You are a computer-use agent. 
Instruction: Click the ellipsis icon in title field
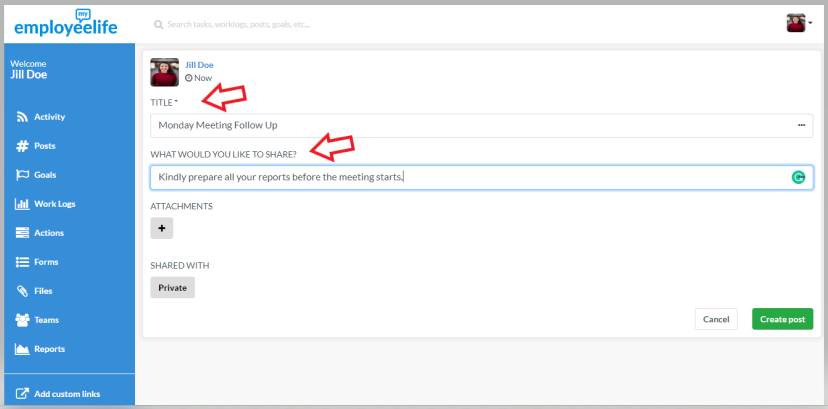tap(801, 126)
